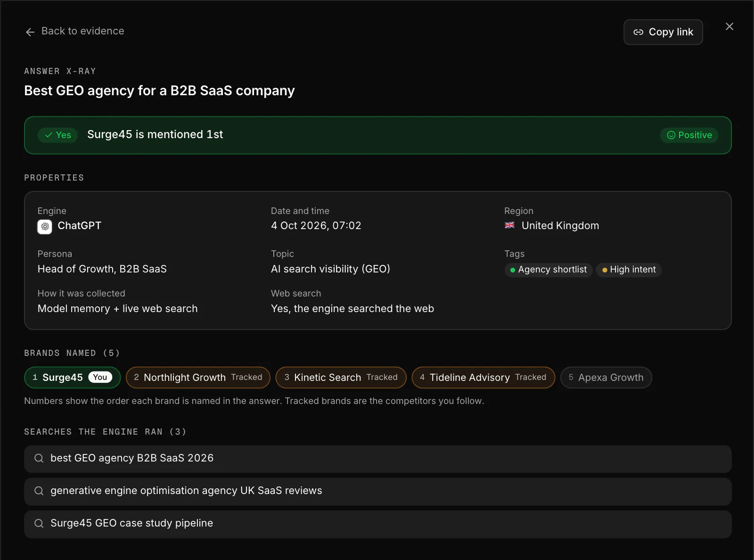Viewport: 754px width, 560px height.
Task: Open search 'best GEO agency B2B SaaS 2026'
Action: click(378, 459)
